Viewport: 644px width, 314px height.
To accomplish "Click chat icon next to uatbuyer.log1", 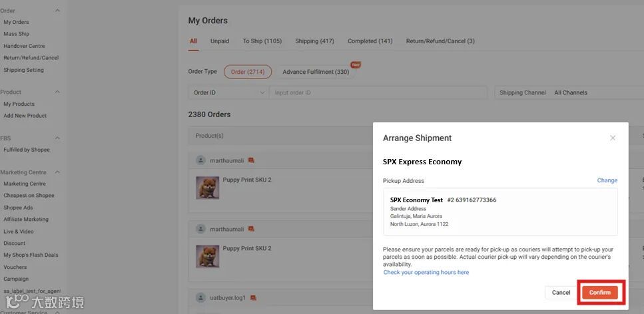I will coord(254,297).
